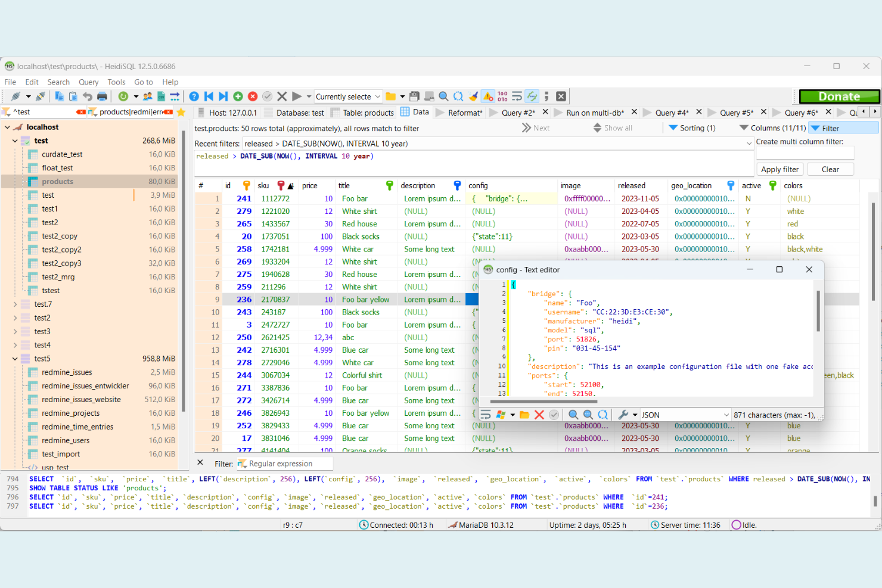Open the session manager connect icon
The image size is (882, 588).
click(16, 97)
